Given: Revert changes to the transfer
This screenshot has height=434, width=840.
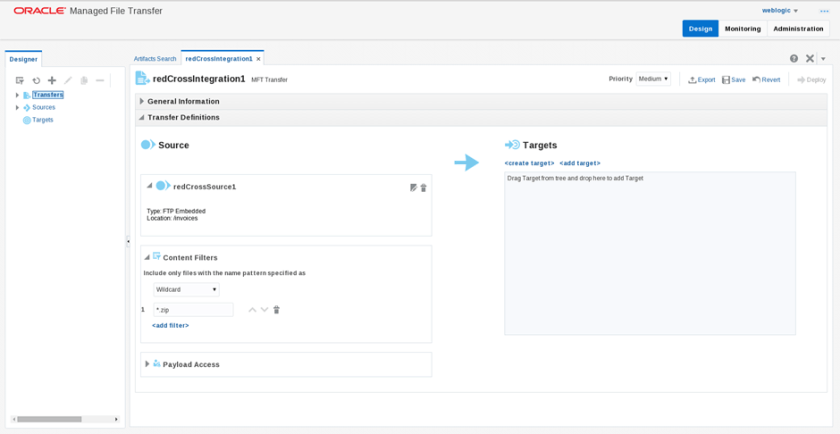Looking at the screenshot, I should (x=766, y=79).
